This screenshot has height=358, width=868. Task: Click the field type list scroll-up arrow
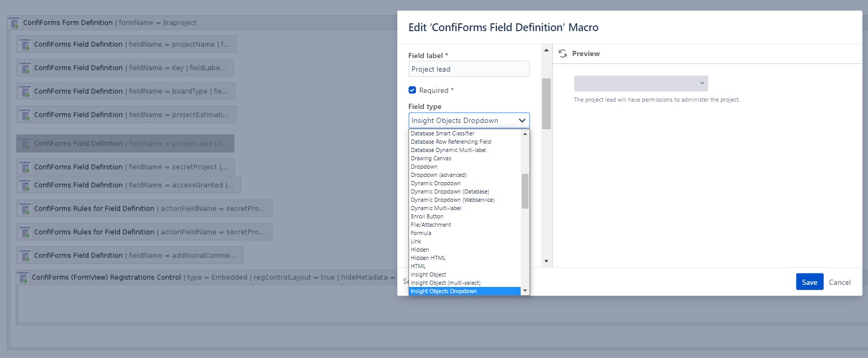pyautogui.click(x=525, y=133)
